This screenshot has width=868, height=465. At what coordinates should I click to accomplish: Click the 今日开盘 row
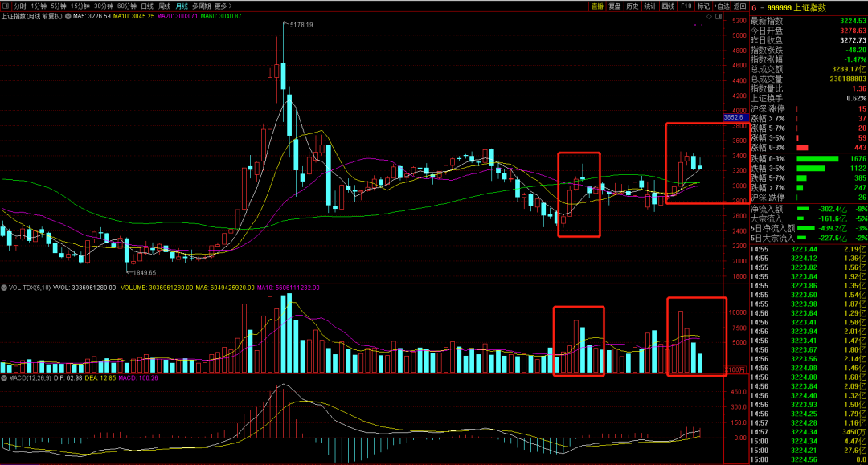(809, 31)
